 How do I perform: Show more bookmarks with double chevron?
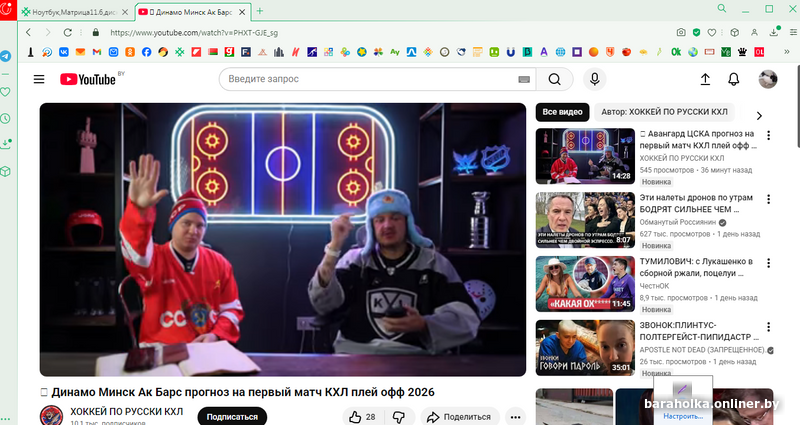click(787, 52)
